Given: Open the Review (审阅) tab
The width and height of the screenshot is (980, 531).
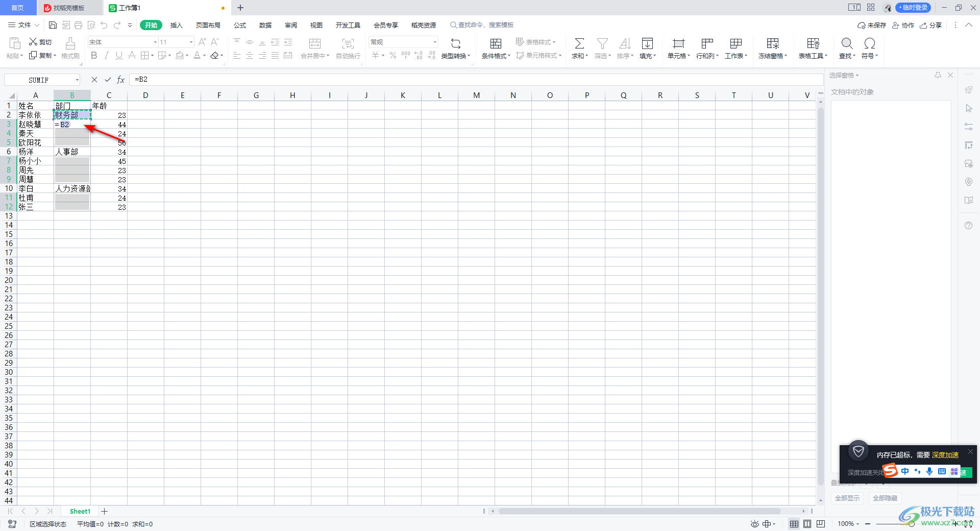Looking at the screenshot, I should (x=291, y=25).
